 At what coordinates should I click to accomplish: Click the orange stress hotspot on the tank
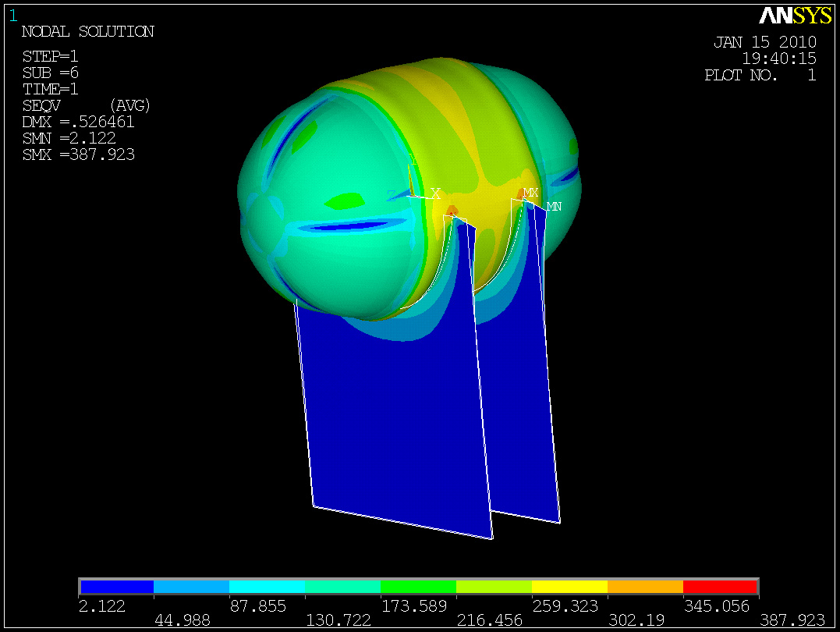tap(452, 210)
